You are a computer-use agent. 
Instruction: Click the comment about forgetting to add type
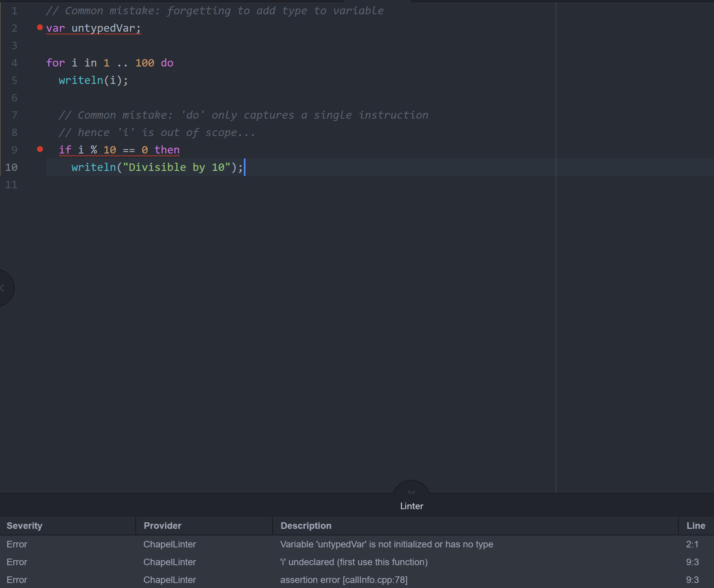[215, 11]
